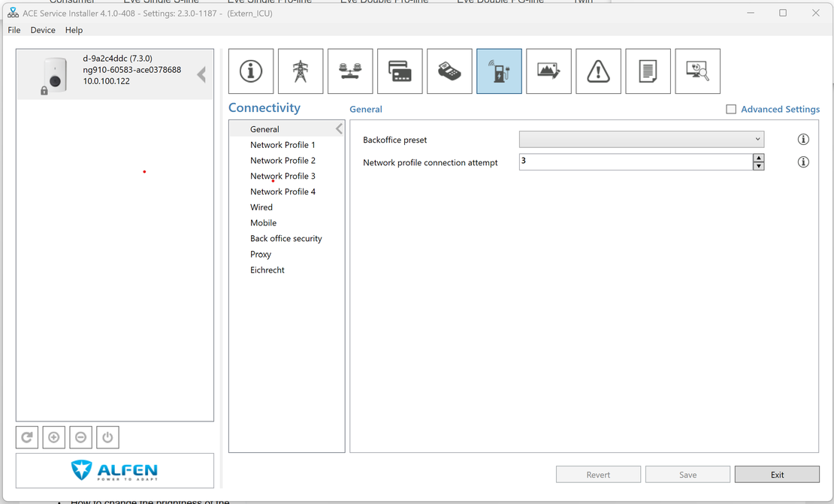Open the general information icon tab
Image resolution: width=834 pixels, height=504 pixels.
pyautogui.click(x=251, y=71)
